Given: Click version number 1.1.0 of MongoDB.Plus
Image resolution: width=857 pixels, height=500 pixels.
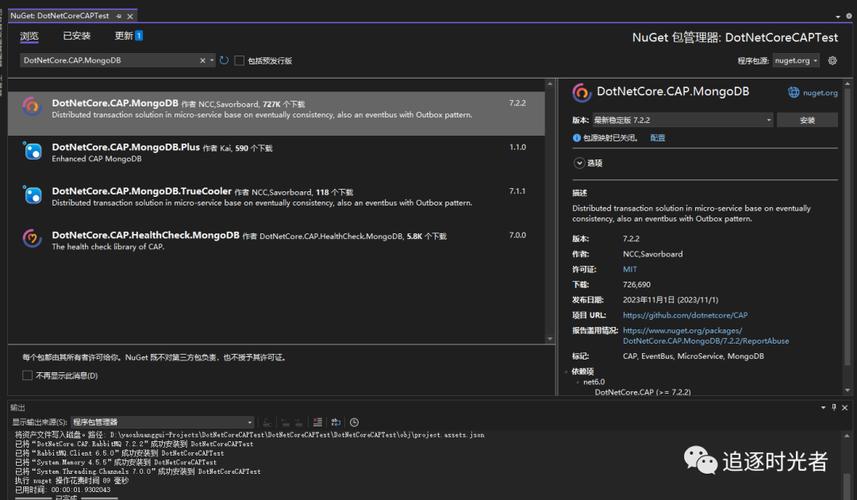Looking at the screenshot, I should click(x=518, y=147).
